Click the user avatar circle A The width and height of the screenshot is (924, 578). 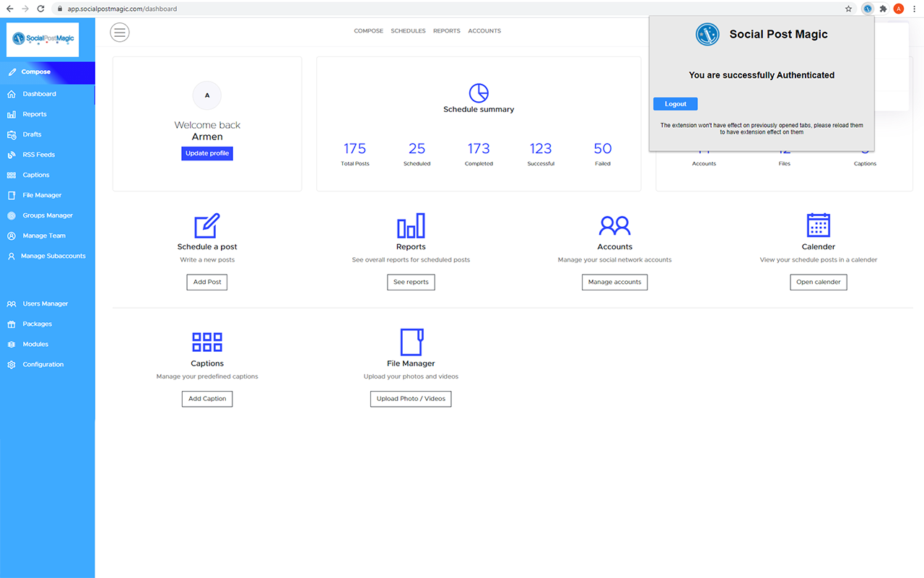pyautogui.click(x=207, y=95)
